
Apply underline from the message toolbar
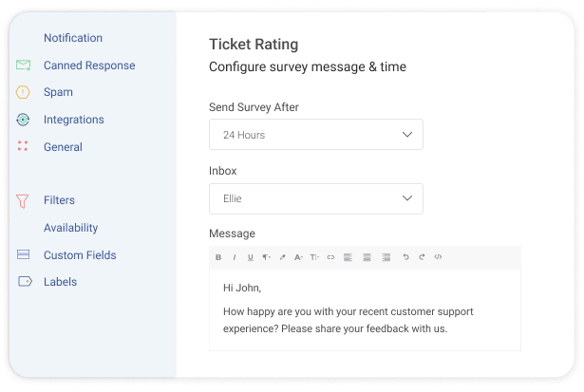tap(250, 257)
